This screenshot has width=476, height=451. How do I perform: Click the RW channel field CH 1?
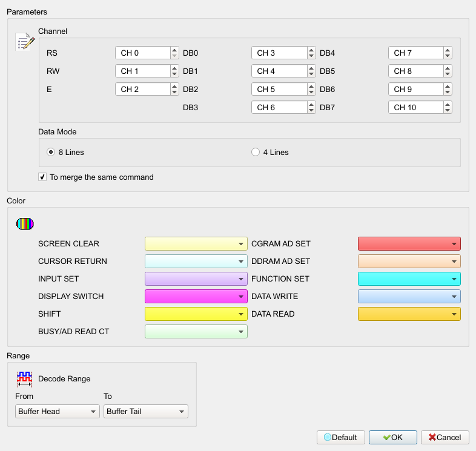click(x=143, y=71)
